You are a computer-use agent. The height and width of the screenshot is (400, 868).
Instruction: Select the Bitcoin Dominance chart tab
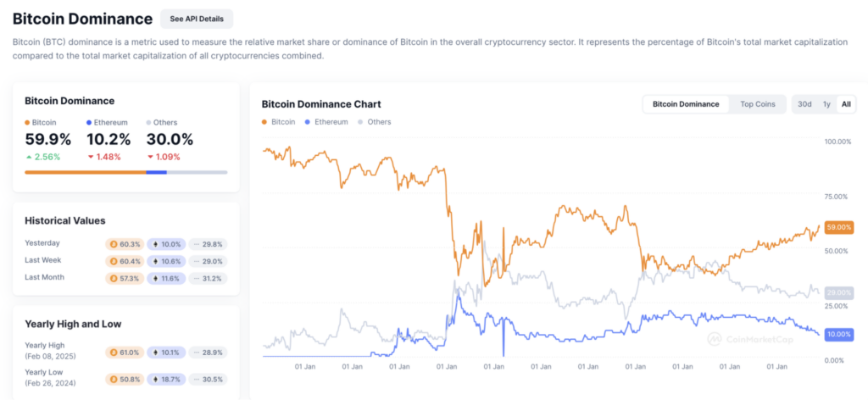(686, 104)
